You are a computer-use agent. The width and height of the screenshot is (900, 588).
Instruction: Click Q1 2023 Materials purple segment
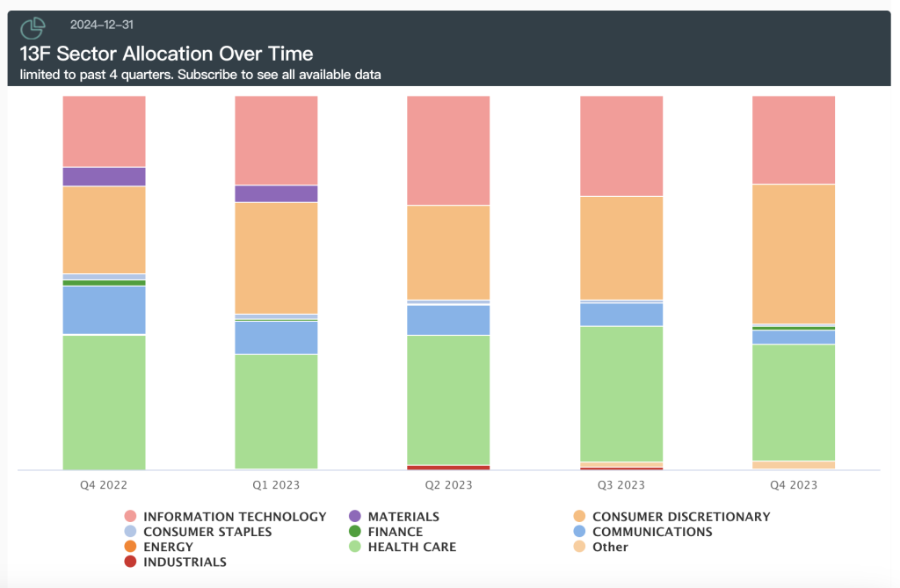276,193
